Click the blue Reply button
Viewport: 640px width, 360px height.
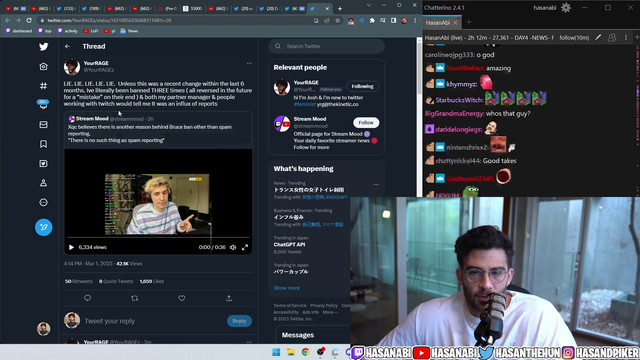239,321
